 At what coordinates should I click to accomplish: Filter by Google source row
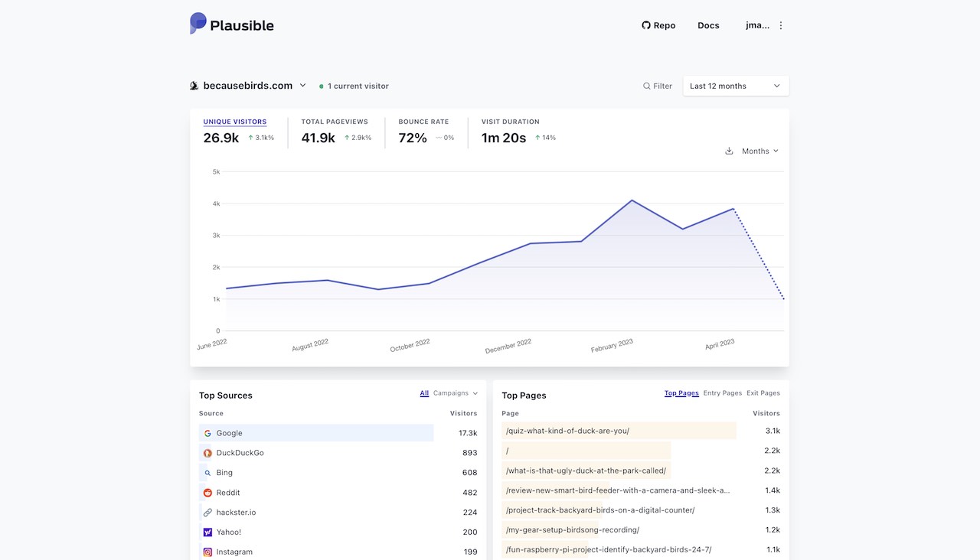[x=338, y=433]
